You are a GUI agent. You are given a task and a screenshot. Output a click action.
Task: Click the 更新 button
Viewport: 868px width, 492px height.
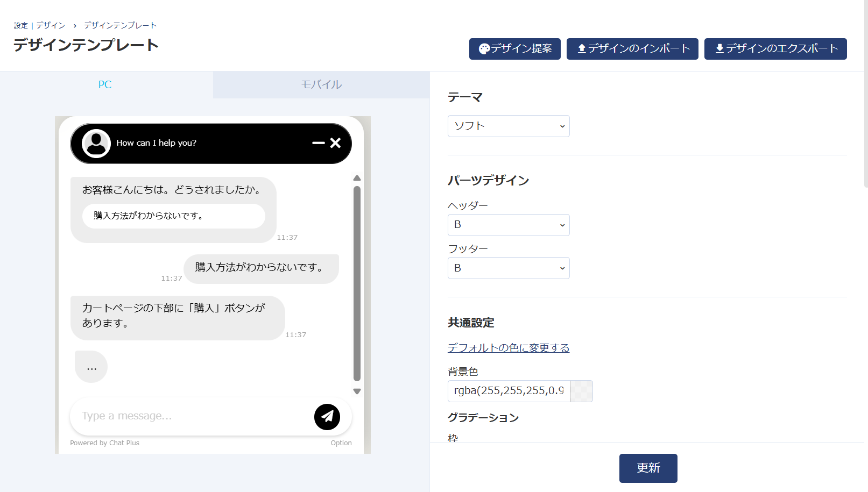(x=648, y=468)
